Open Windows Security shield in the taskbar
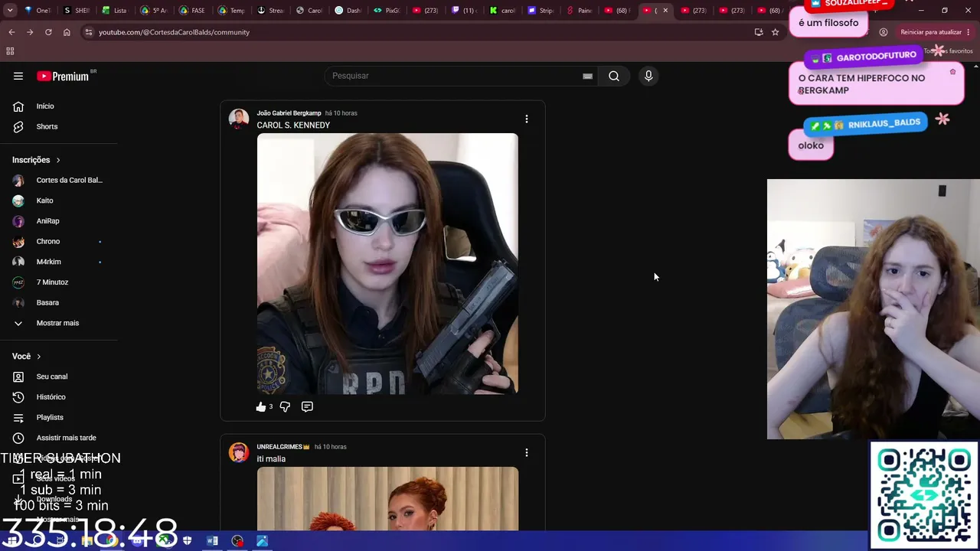The image size is (980, 551). [x=187, y=541]
